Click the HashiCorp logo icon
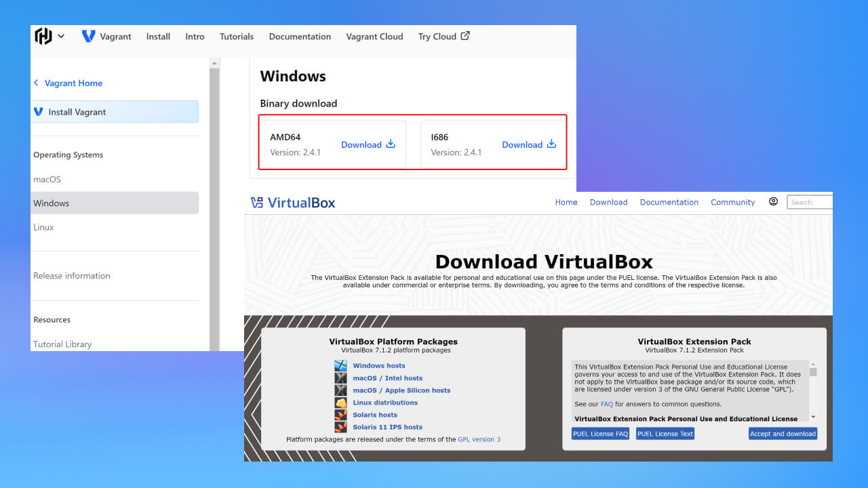The image size is (868, 488). coord(43,36)
